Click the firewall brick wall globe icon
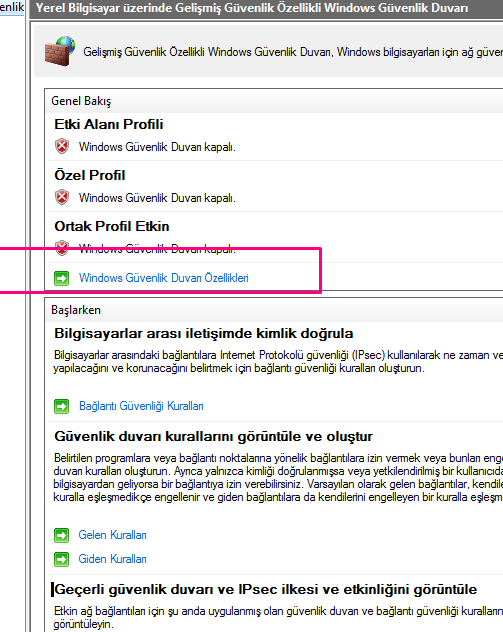The height and width of the screenshot is (632, 503). (x=60, y=51)
